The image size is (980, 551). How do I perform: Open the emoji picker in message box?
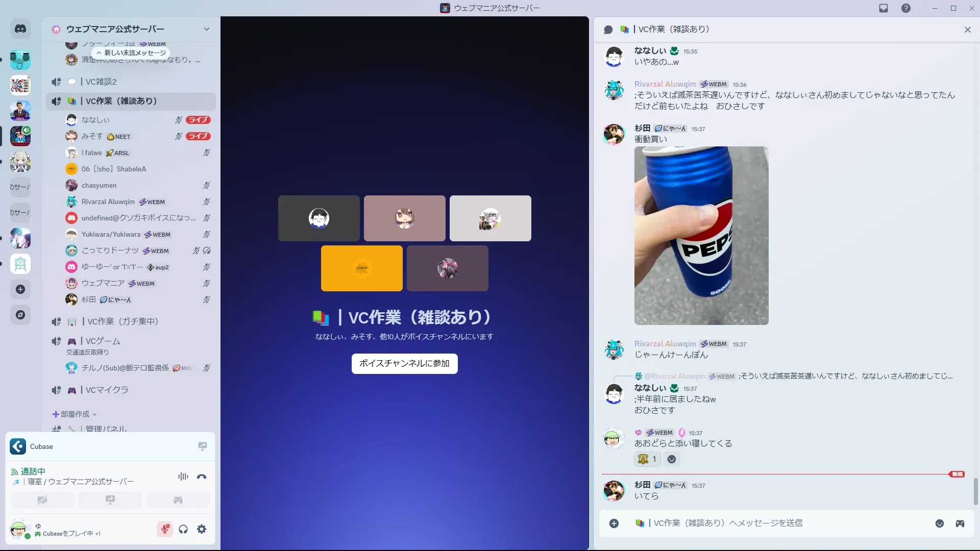click(939, 523)
